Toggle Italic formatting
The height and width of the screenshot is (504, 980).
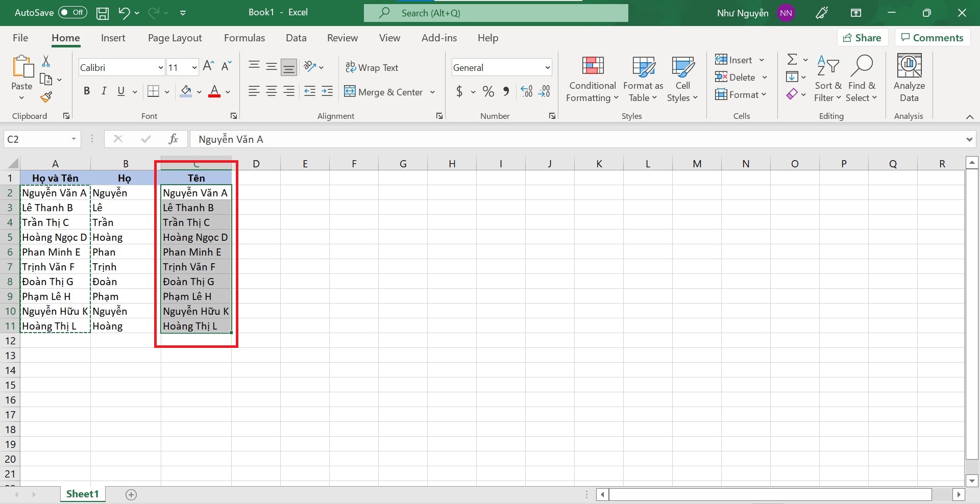click(x=104, y=91)
